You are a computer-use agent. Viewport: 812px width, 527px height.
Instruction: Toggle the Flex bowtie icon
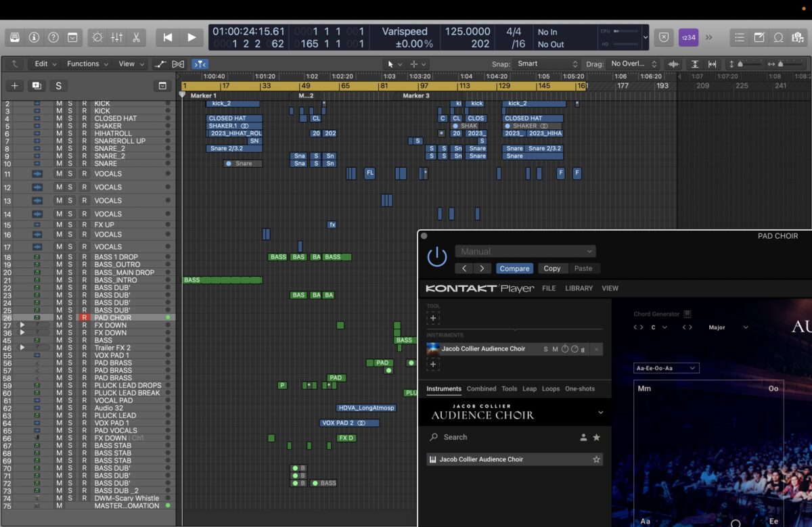tap(178, 64)
